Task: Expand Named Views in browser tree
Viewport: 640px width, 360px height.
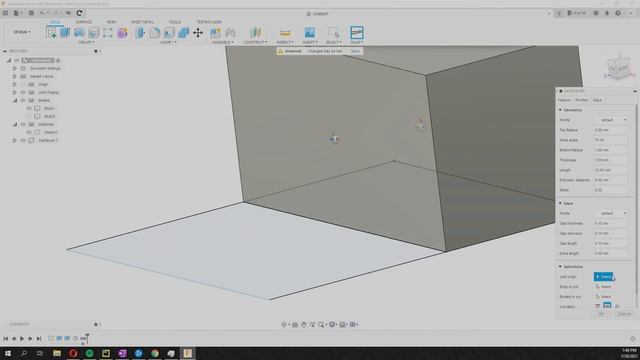Action: (15, 76)
